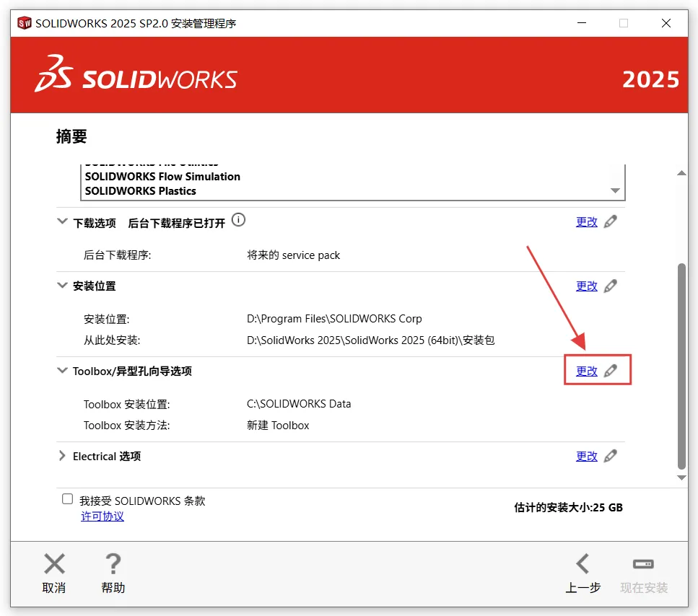The width and height of the screenshot is (698, 616).
Task: Click 更改 link for 下载选项
Action: coord(586,222)
